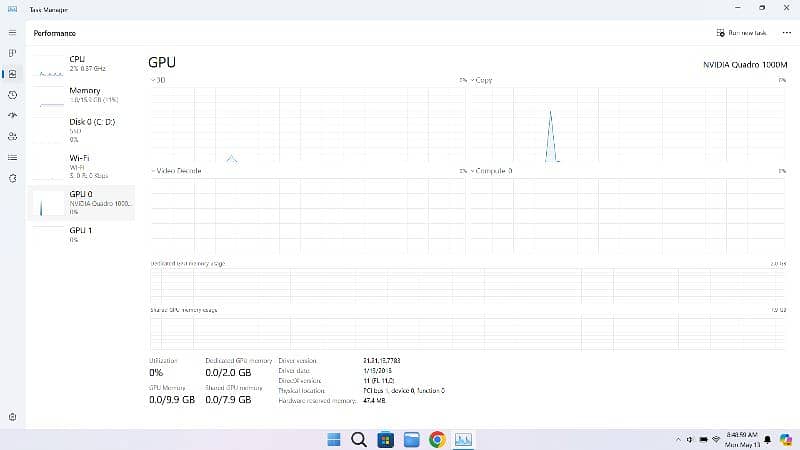Go to the Users page icon

tap(12, 136)
